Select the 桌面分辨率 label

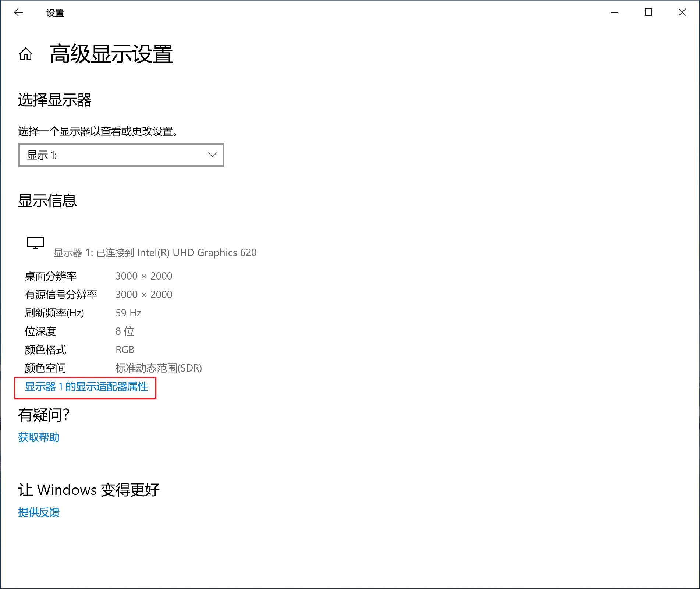pyautogui.click(x=51, y=276)
